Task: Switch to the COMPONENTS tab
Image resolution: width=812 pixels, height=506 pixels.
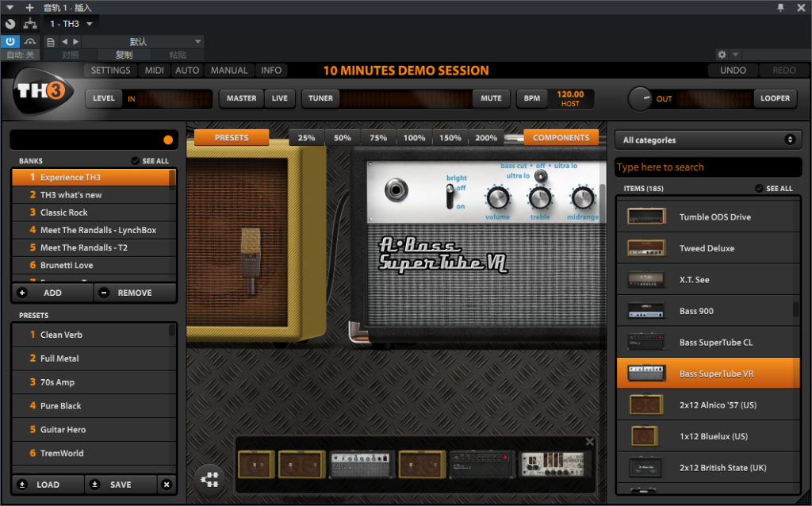Action: [x=561, y=138]
